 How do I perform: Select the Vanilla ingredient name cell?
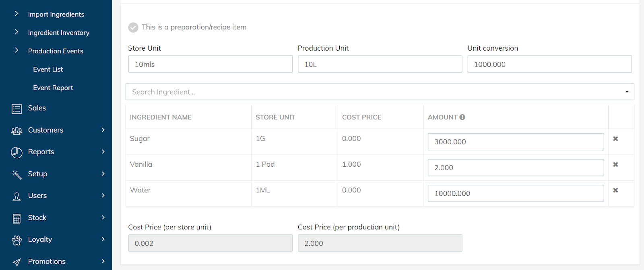pos(188,168)
